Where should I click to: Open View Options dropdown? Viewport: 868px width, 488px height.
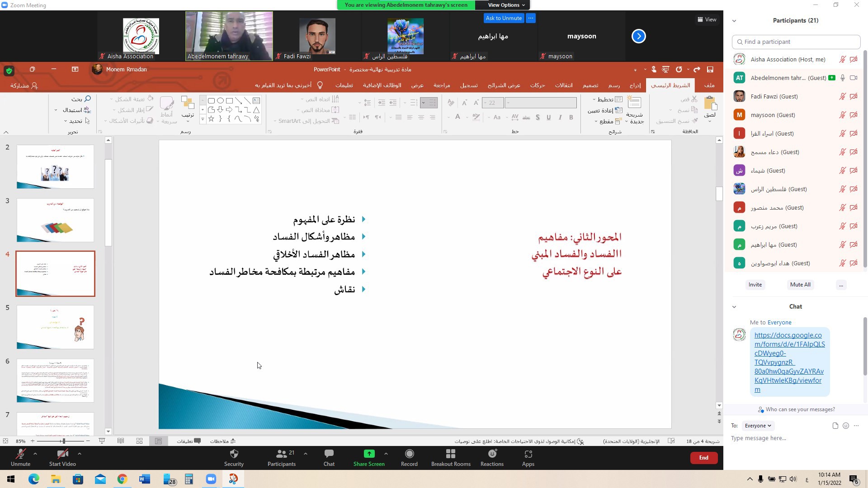point(506,5)
